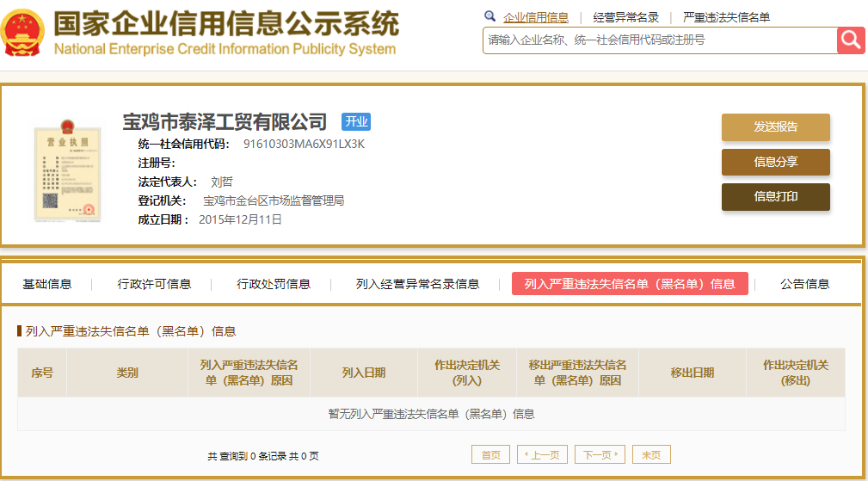Click section heading 列入严重违法失信名单（黑名单）信息
This screenshot has height=481, width=868.
pyautogui.click(x=131, y=331)
